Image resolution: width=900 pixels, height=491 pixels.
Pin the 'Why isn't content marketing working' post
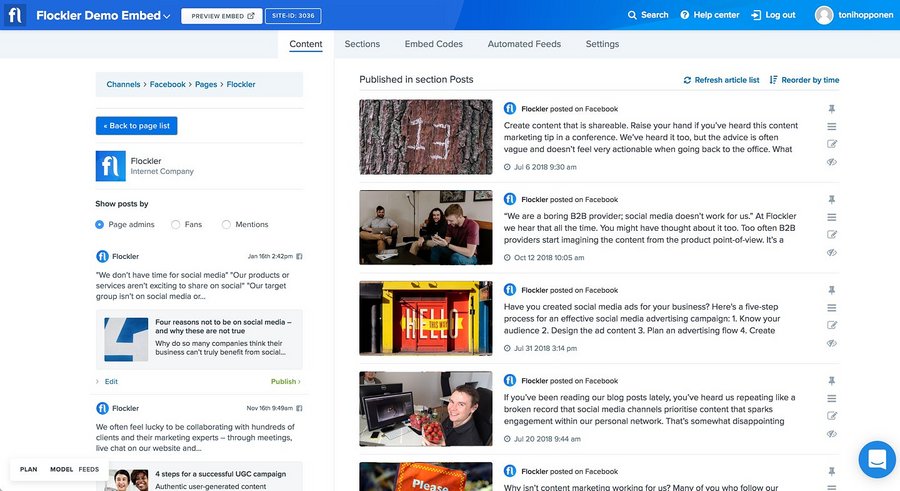[x=832, y=471]
